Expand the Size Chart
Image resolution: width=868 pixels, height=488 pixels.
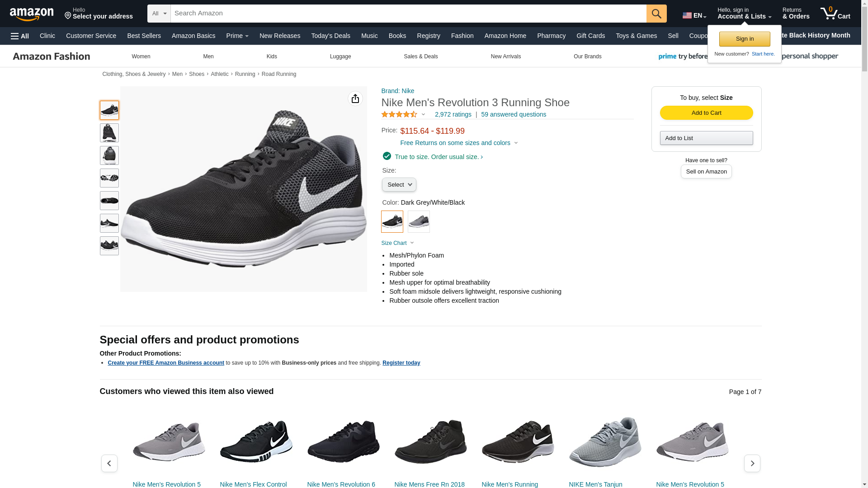398,243
